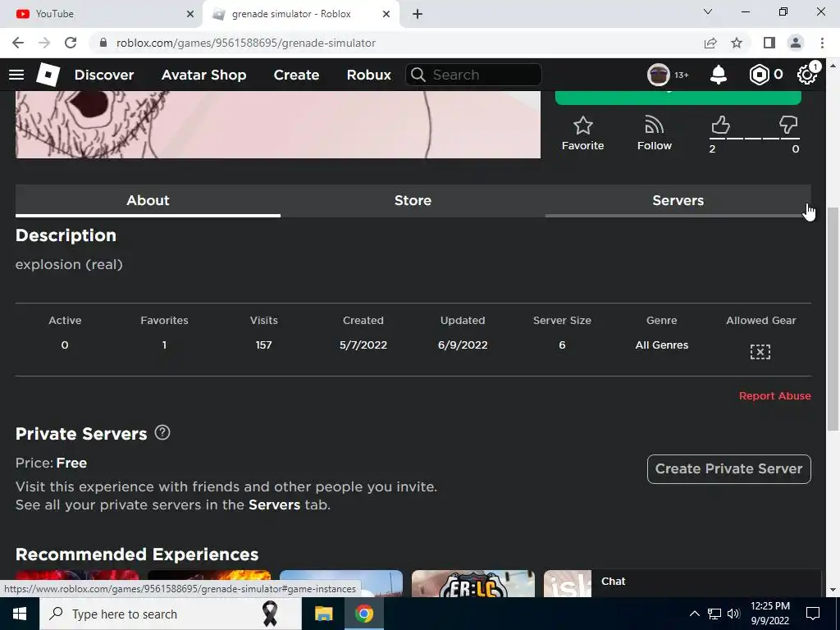
Task: Open the Avatar Shop page
Action: click(x=203, y=75)
